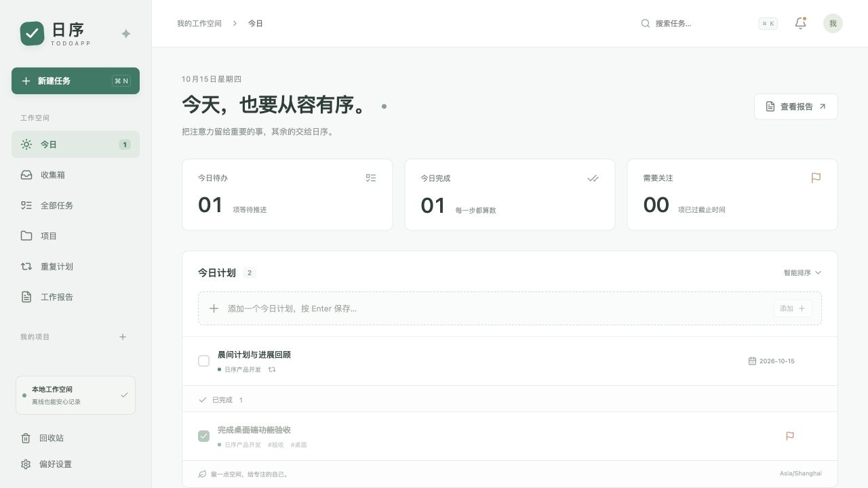This screenshot has height=488, width=868.
Task: Click the leaf icon in the footer
Action: point(202,474)
